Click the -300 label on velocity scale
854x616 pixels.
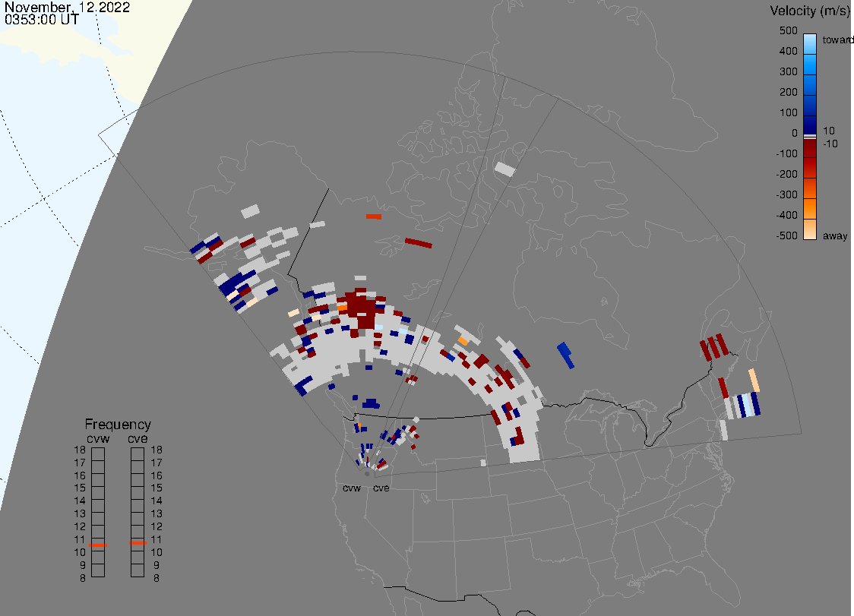click(x=786, y=195)
